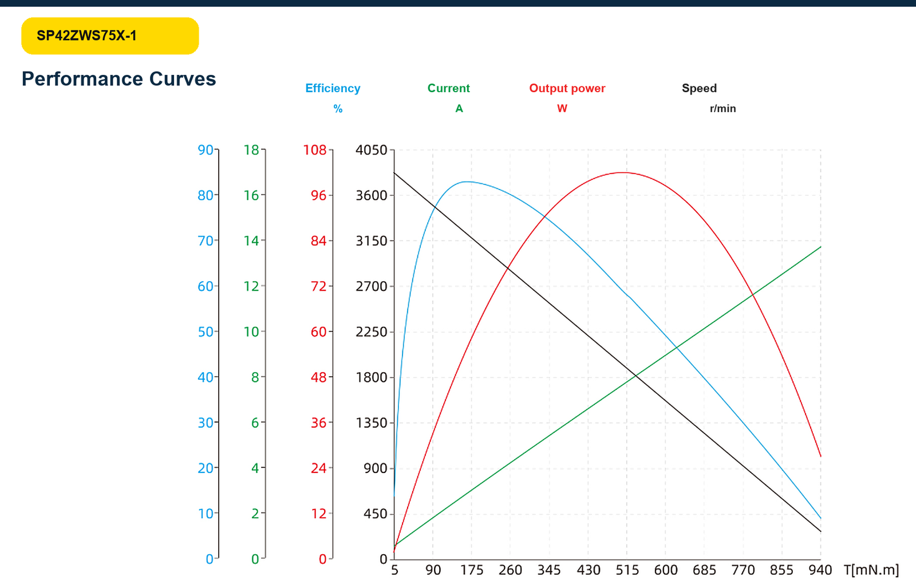
Task: Select the 770 torque axis value
Action: click(743, 570)
